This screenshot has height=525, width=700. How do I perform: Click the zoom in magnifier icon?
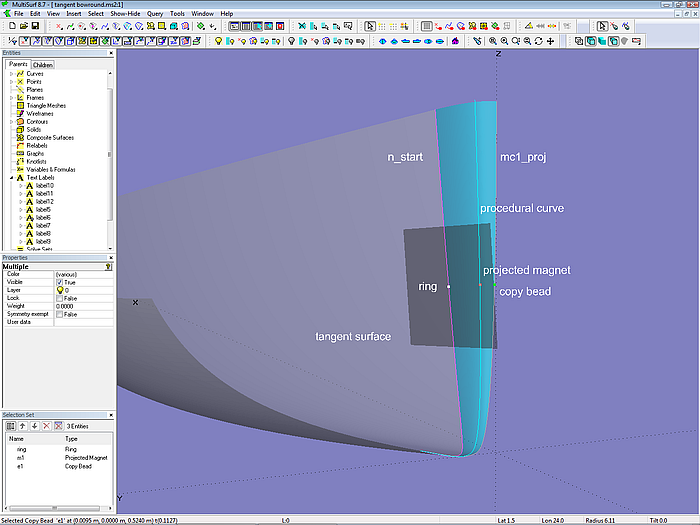click(x=492, y=41)
